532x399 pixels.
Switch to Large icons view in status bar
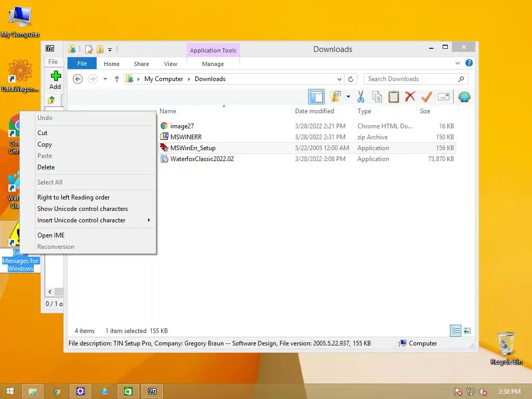coord(467,330)
